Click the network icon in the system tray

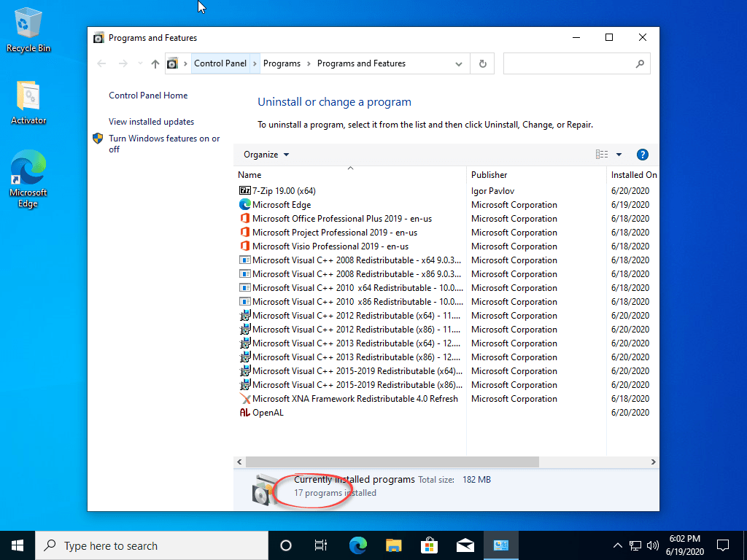(x=635, y=545)
